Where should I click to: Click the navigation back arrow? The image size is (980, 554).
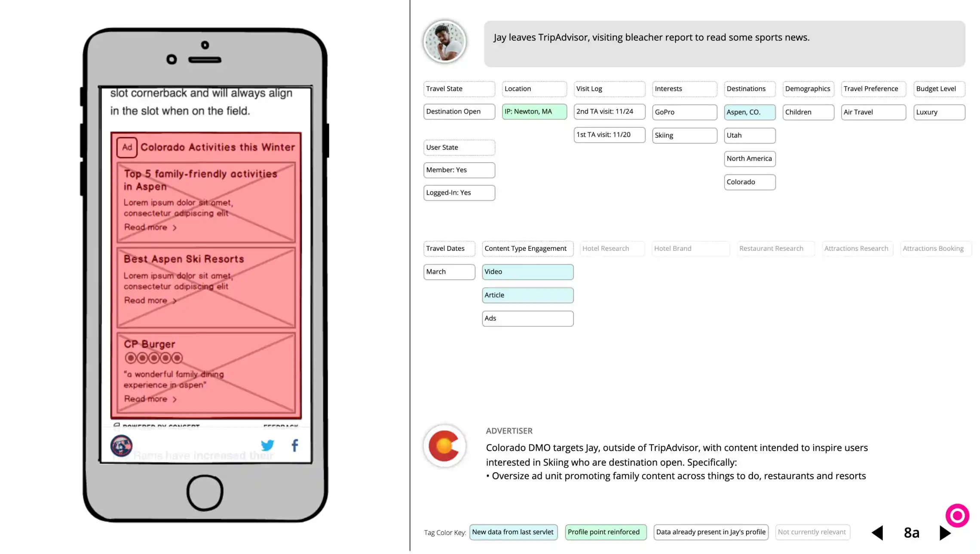click(x=876, y=532)
